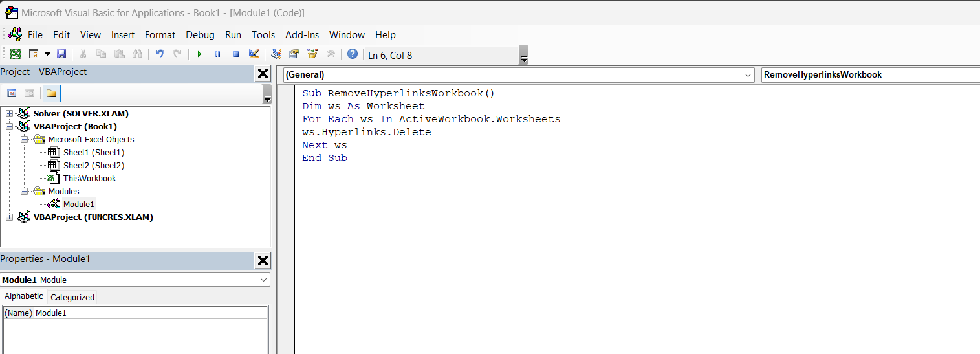980x354 pixels.
Task: Open the Add-Ins menu
Action: pyautogui.click(x=302, y=35)
